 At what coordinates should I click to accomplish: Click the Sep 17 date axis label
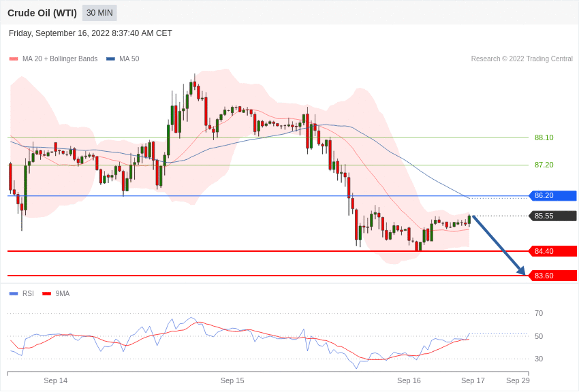coord(473,380)
